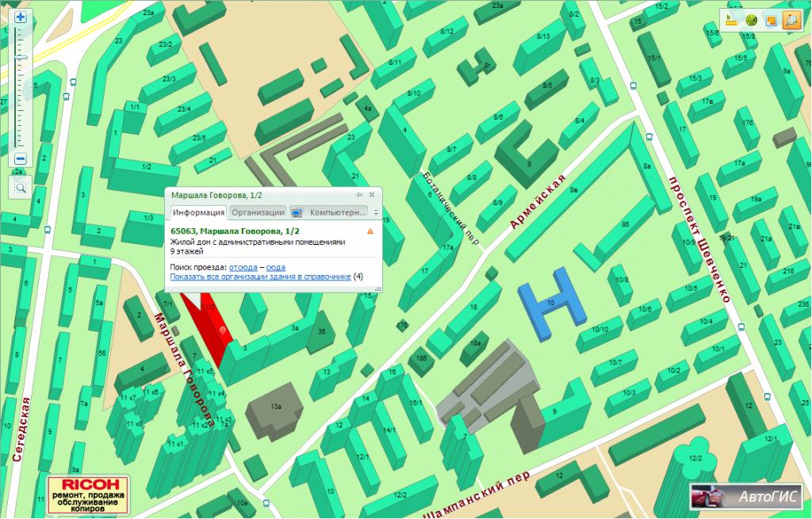Switch to the Организации tab
Image resolution: width=812 pixels, height=519 pixels.
coord(258,212)
